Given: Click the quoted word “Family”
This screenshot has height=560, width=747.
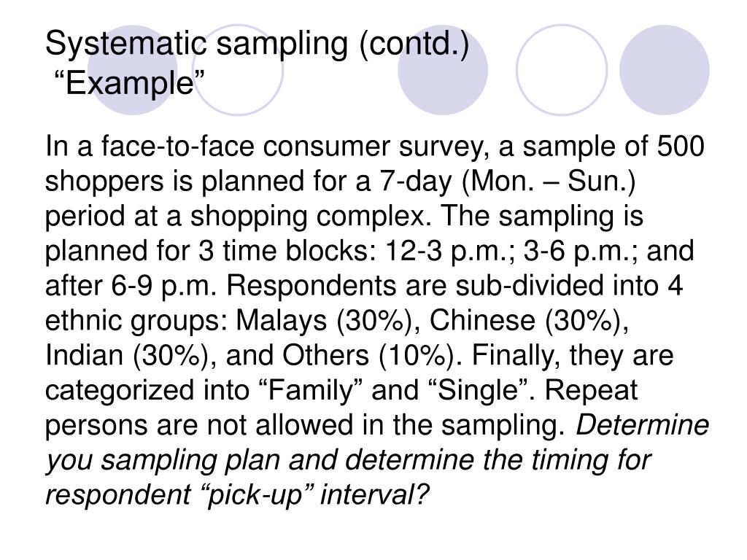Looking at the screenshot, I should tap(311, 391).
